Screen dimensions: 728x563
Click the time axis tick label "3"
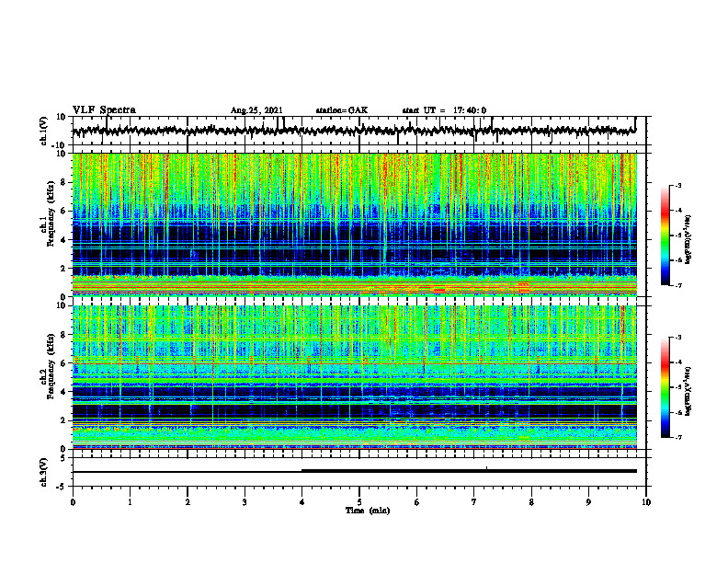(x=245, y=502)
